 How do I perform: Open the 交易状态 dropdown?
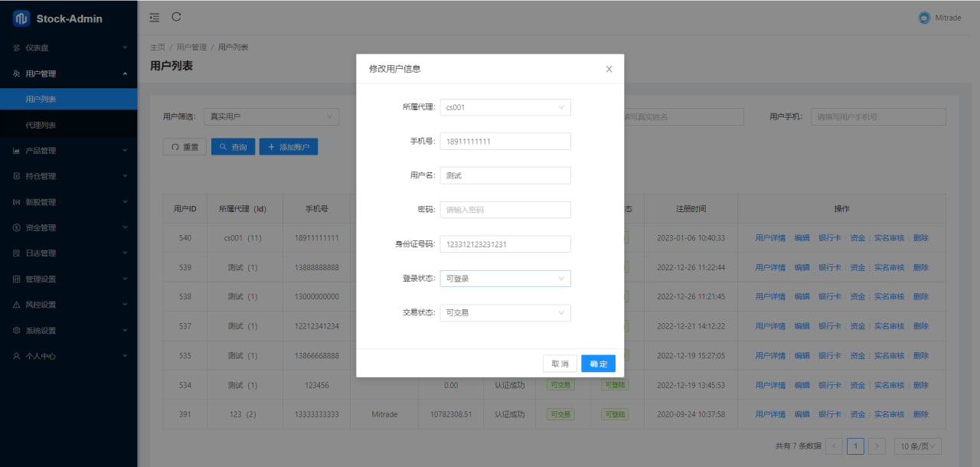[x=505, y=312]
